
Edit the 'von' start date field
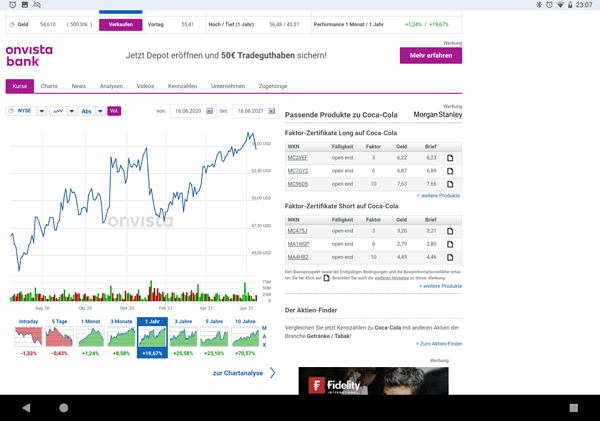[x=186, y=111]
